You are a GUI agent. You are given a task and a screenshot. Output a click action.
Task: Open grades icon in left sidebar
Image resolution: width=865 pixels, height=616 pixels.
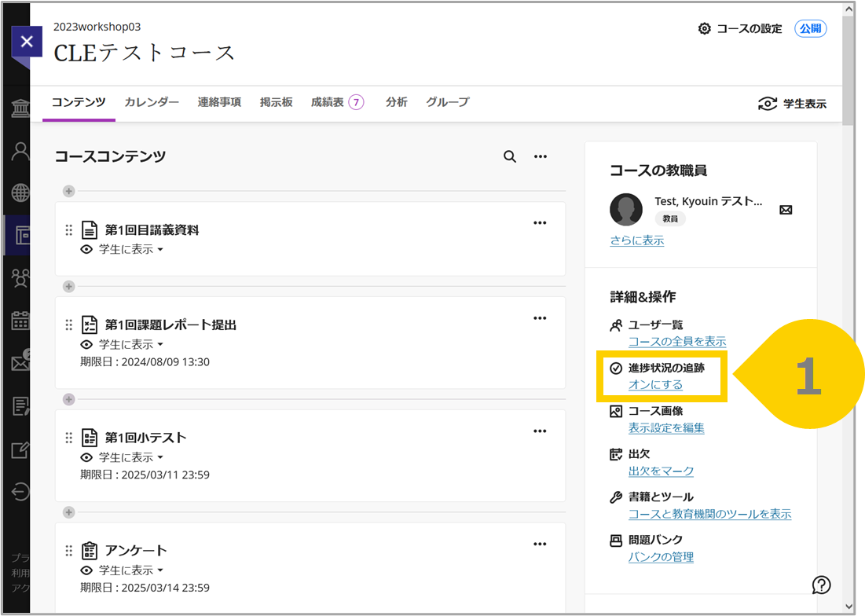(20, 406)
